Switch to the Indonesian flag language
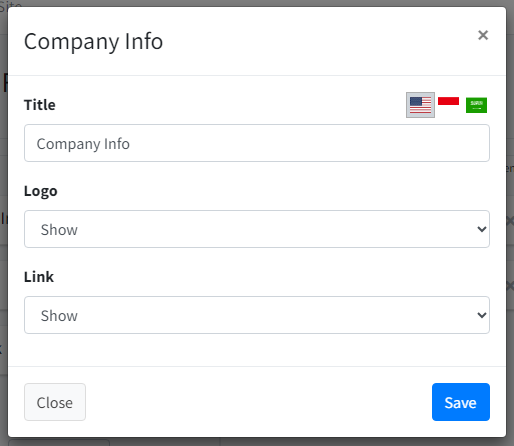514x446 pixels. (448, 101)
